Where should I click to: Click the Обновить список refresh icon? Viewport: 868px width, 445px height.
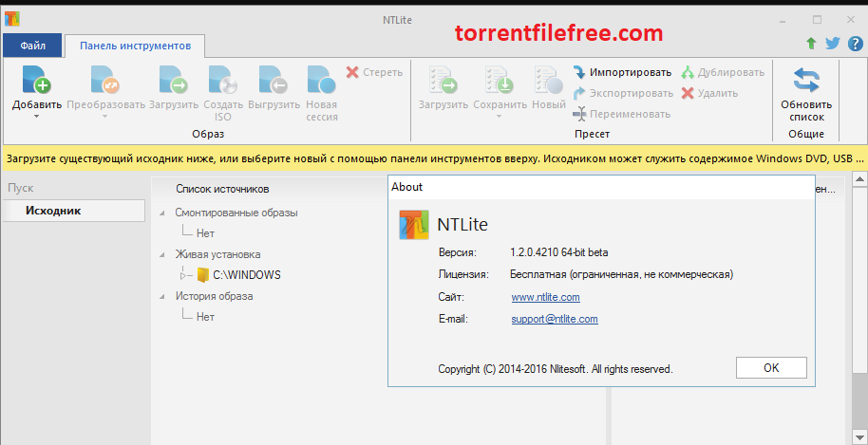[x=806, y=80]
